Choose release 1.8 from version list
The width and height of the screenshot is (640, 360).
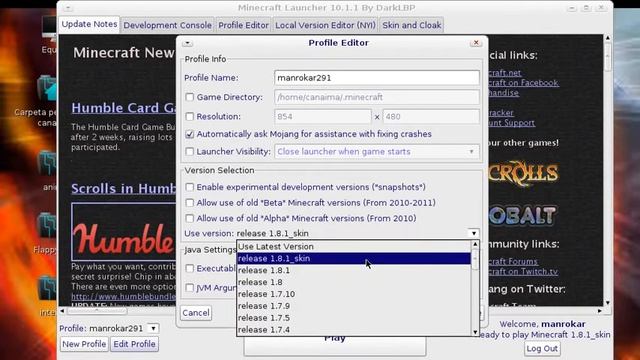(353, 282)
